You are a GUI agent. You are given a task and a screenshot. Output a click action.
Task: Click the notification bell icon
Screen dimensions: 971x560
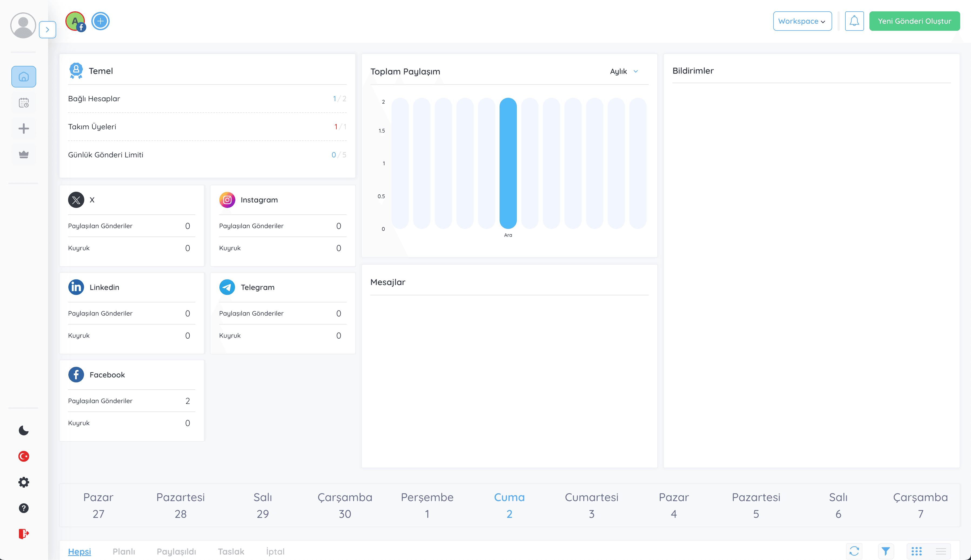click(x=854, y=21)
